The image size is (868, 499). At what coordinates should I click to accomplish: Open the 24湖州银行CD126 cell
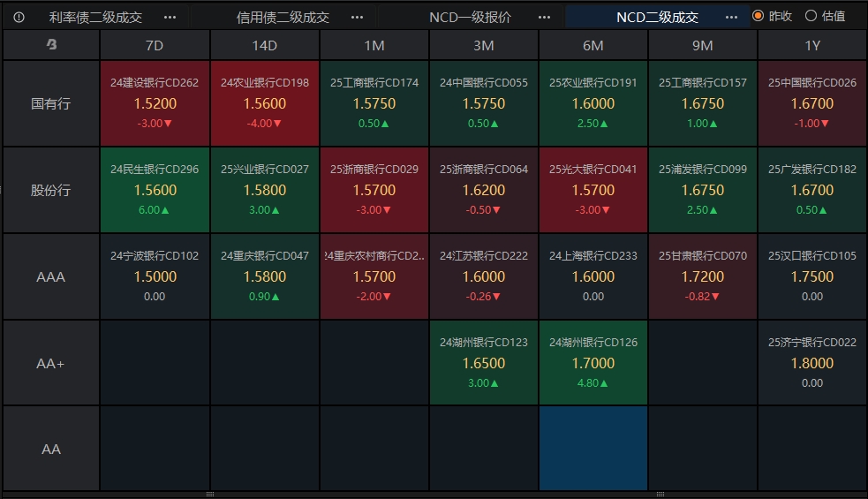tap(593, 363)
